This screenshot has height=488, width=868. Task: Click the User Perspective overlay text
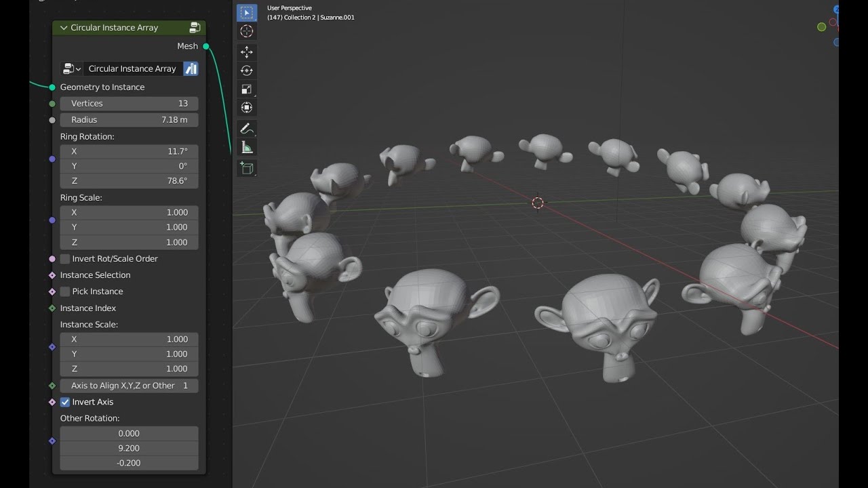pos(290,8)
